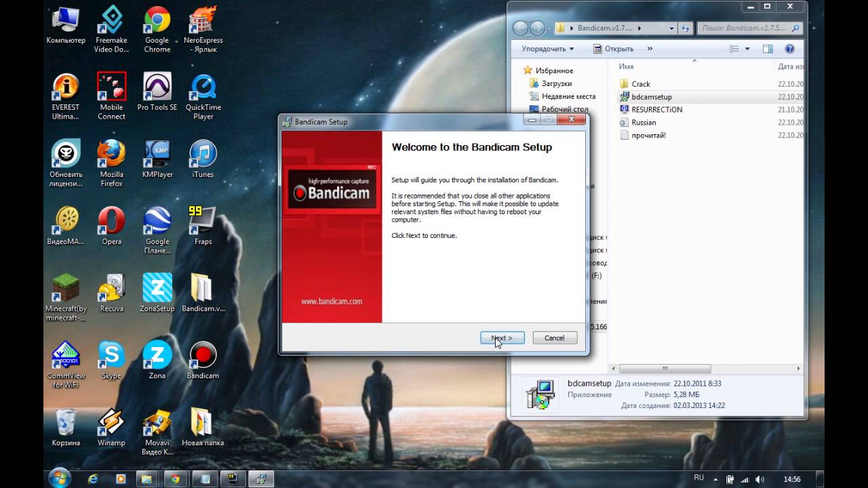Launch Opera browser desktop icon
Image resolution: width=868 pixels, height=488 pixels.
point(111,226)
